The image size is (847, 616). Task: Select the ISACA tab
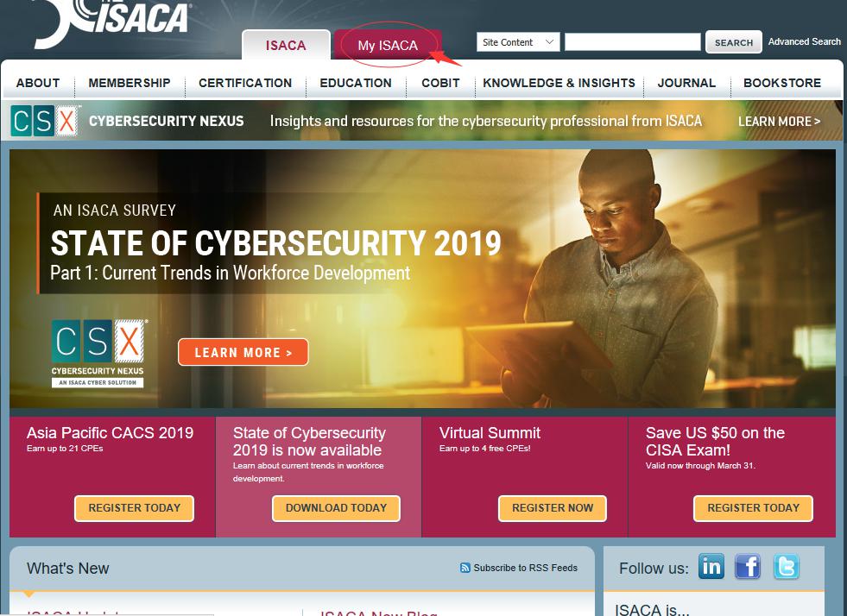[x=286, y=46]
